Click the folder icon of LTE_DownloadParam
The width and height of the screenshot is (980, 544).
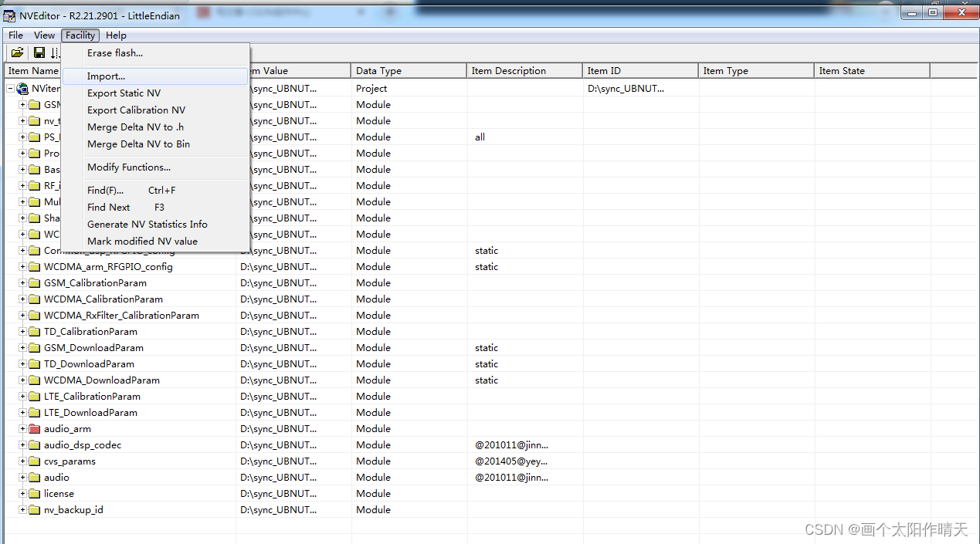pyautogui.click(x=34, y=413)
